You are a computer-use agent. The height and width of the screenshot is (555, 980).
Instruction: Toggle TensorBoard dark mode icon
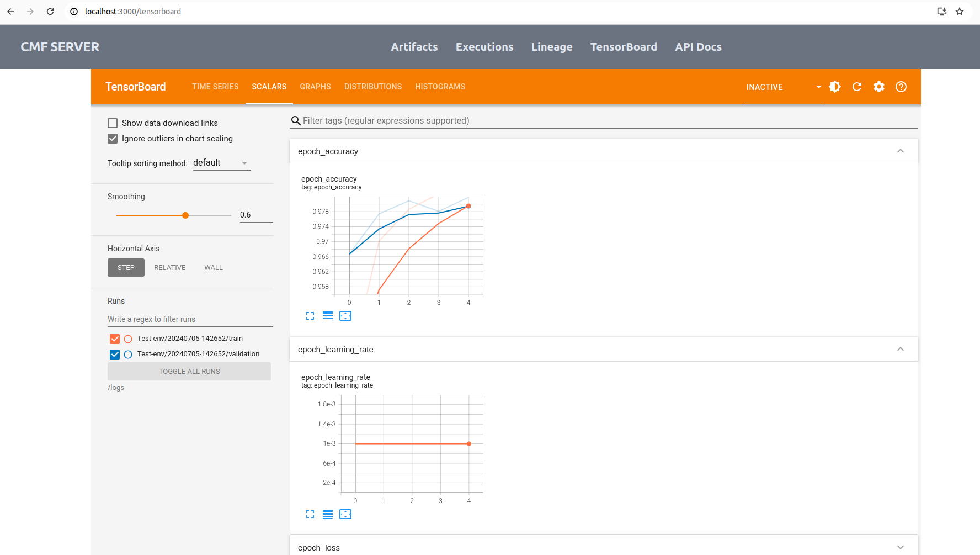click(835, 87)
